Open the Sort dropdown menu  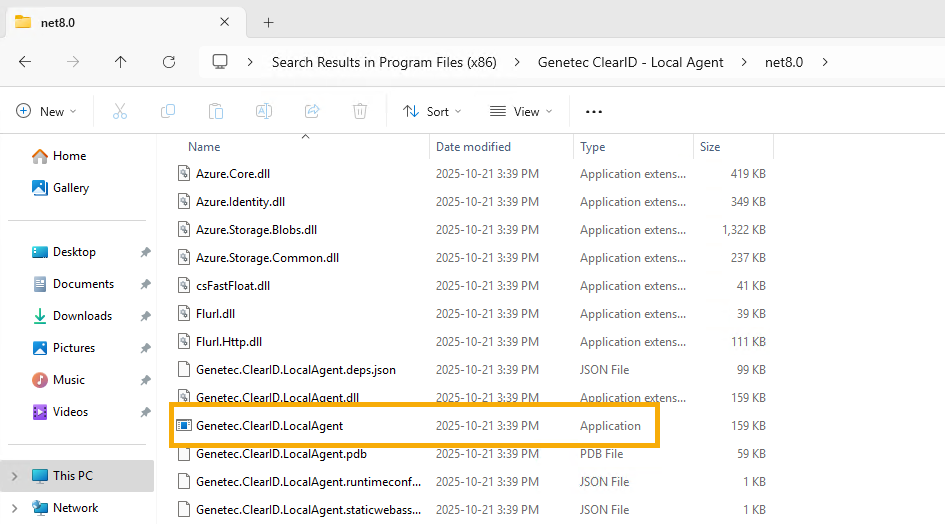[432, 112]
